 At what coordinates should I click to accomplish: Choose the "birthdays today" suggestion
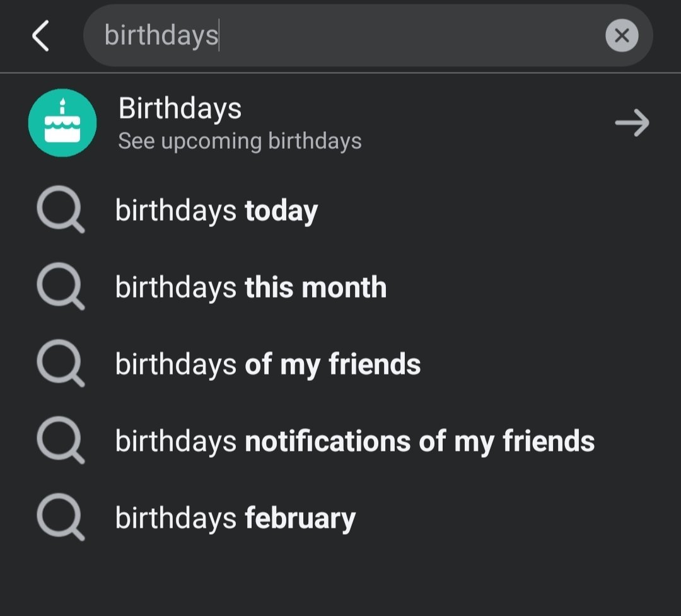click(216, 211)
